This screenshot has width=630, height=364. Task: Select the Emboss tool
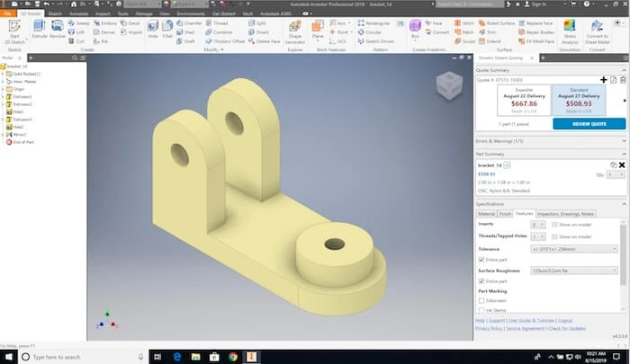click(x=105, y=23)
